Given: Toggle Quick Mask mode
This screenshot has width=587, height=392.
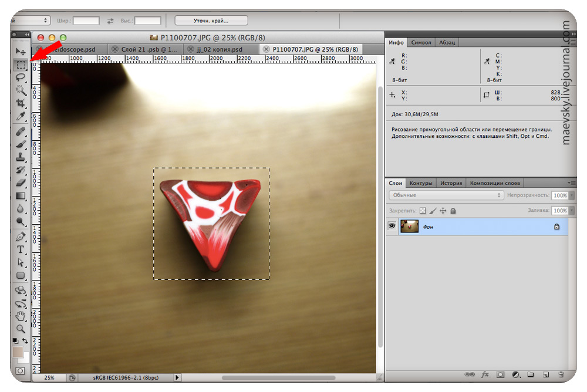Looking at the screenshot, I should coord(20,371).
